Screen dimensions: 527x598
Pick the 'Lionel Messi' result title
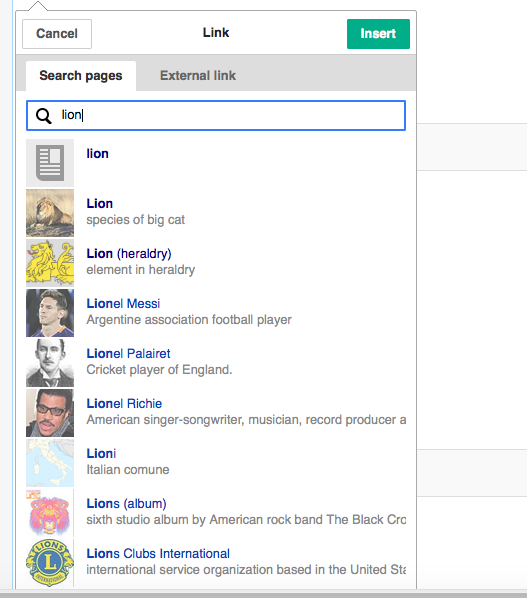click(123, 304)
